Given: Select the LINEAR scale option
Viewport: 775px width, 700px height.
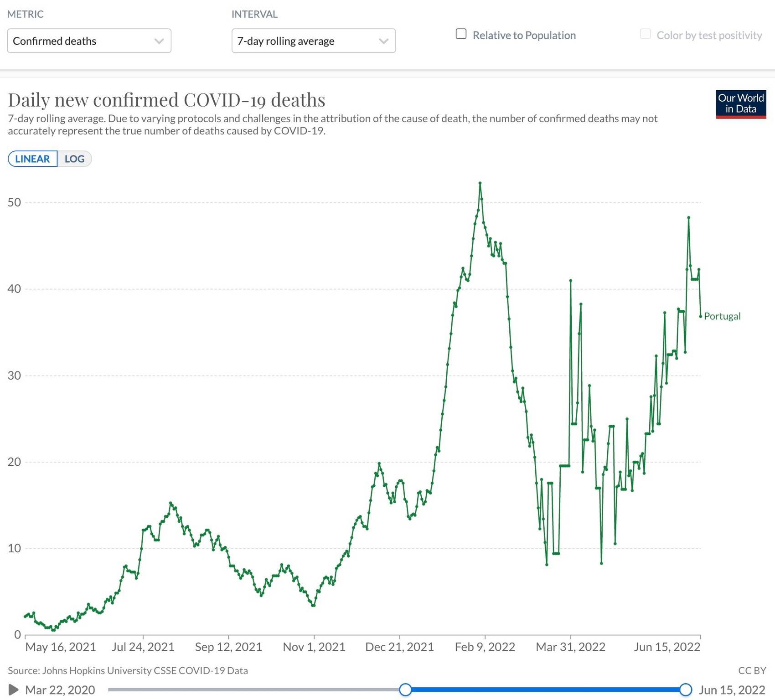Looking at the screenshot, I should pos(32,159).
